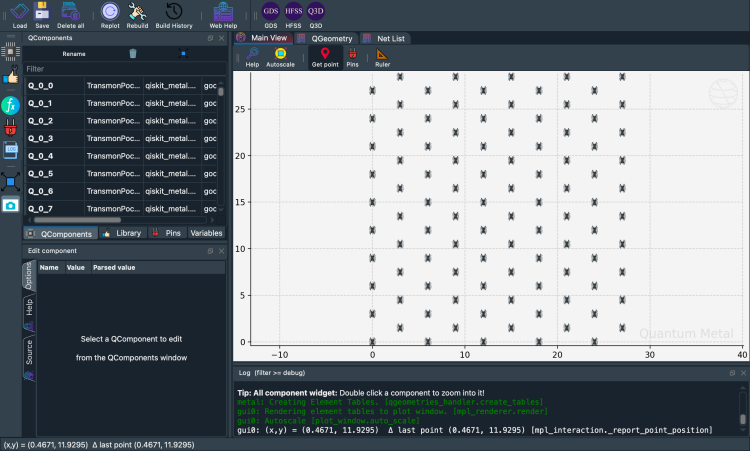Open the vertical Help tab
The image size is (750, 451).
pos(29,313)
